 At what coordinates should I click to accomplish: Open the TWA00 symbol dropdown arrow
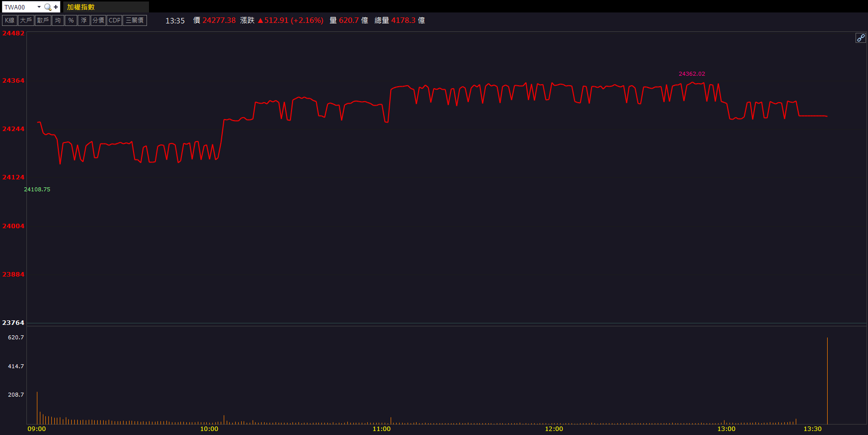(x=39, y=7)
